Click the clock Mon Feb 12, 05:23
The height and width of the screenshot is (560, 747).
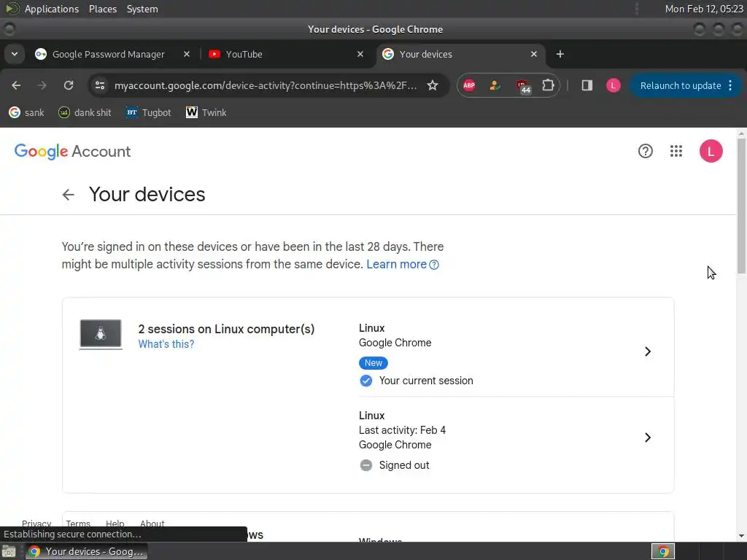(704, 9)
